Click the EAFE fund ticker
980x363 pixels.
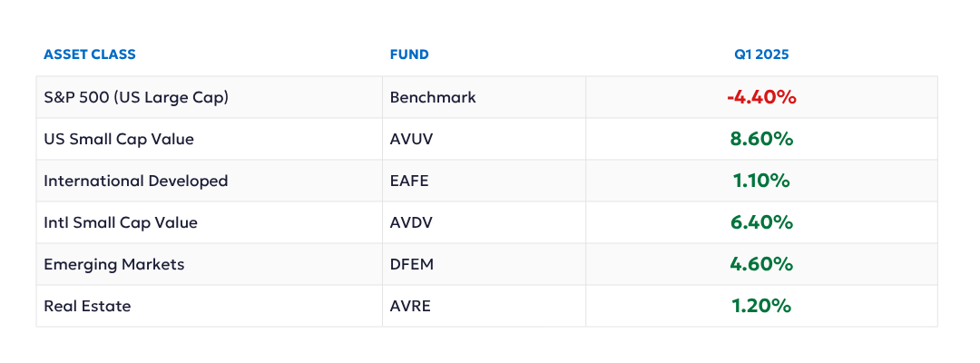point(409,181)
